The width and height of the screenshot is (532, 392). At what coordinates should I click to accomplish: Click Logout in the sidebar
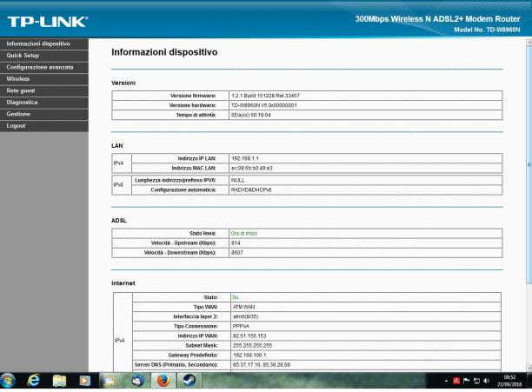pos(44,125)
